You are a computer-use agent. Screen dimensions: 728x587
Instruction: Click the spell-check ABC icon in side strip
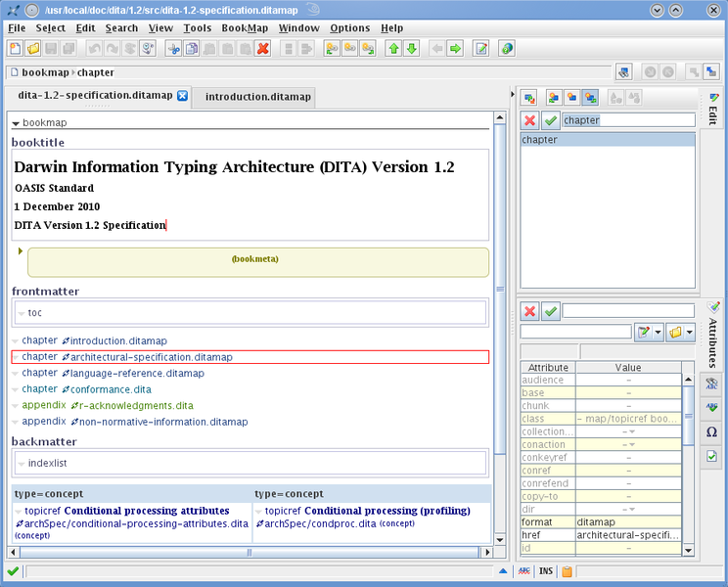pos(711,384)
